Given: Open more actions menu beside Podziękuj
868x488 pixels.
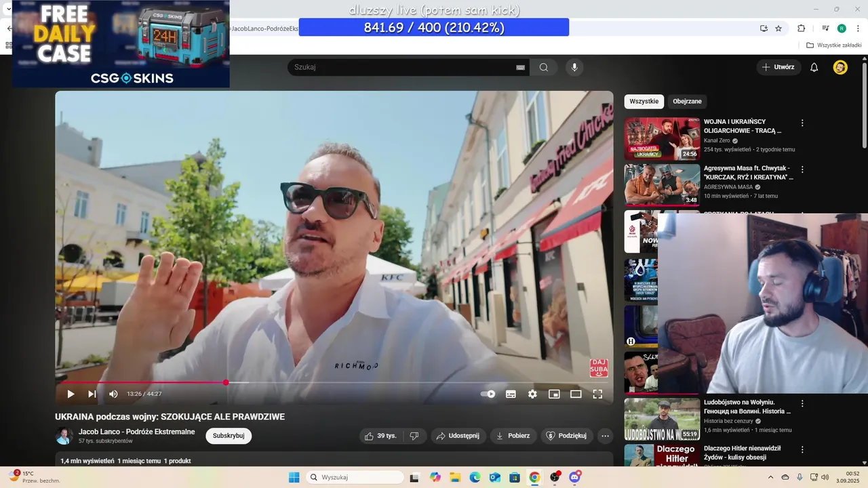Looking at the screenshot, I should coord(606,436).
